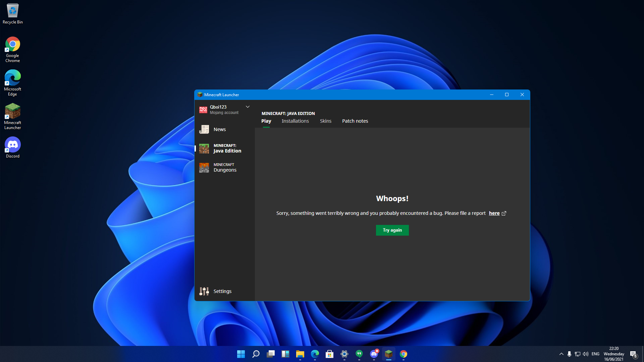644x362 pixels.
Task: Open the volume control in system tray
Action: (x=586, y=354)
